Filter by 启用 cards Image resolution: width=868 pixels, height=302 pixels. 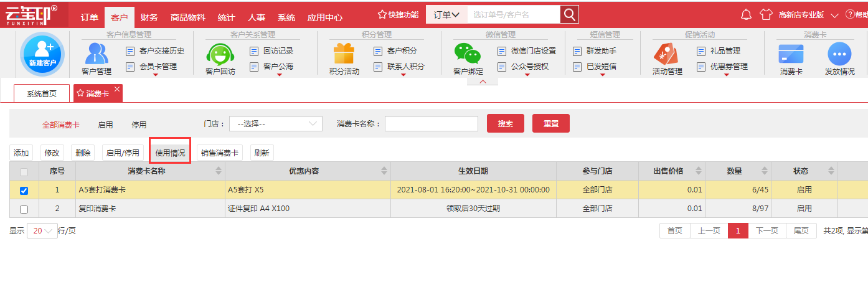coord(106,125)
